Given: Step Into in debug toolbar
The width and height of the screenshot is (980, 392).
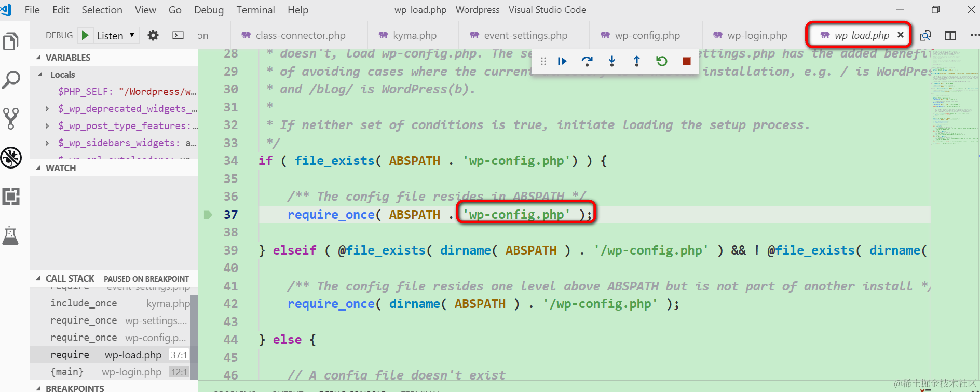Looking at the screenshot, I should pos(612,61).
